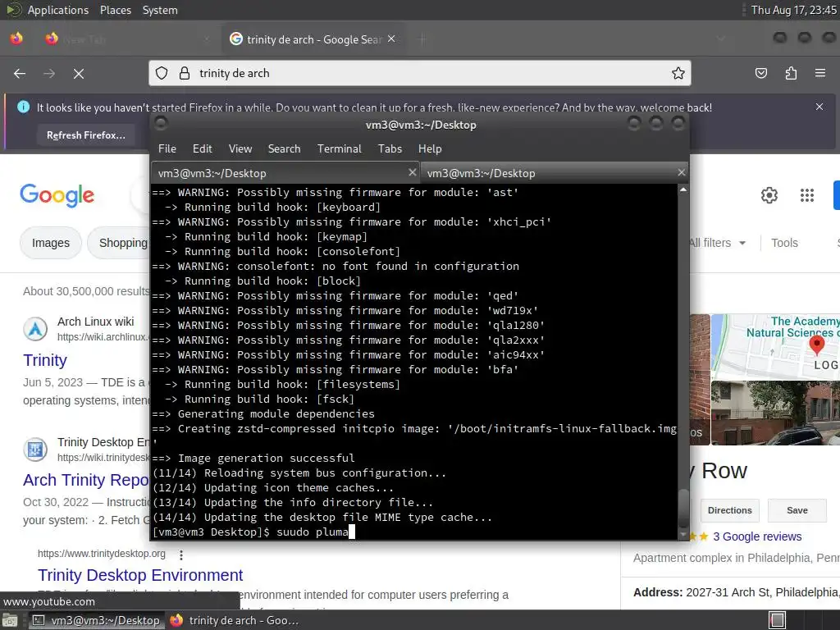
Task: Open the Terminal menu in terminal window
Action: click(x=339, y=148)
